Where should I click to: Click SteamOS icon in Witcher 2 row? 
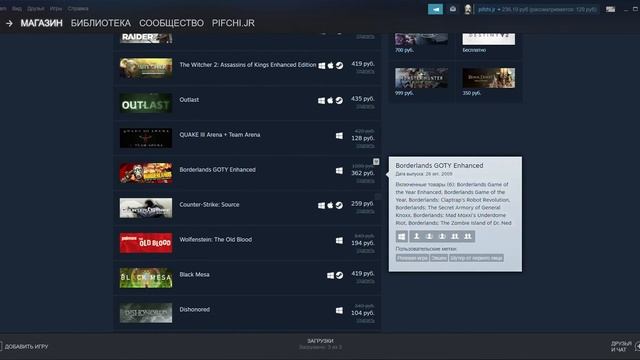(x=339, y=65)
